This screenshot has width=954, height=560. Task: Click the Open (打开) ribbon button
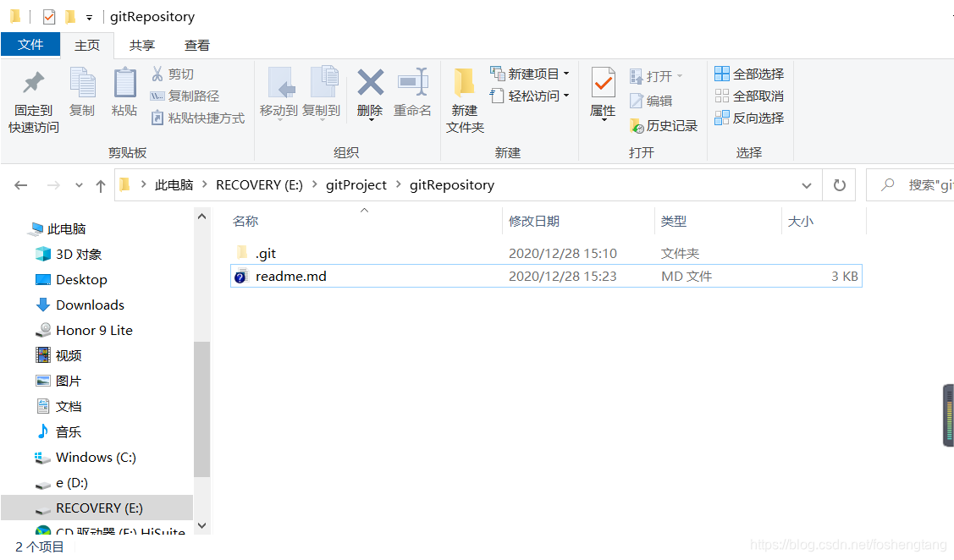tap(656, 77)
